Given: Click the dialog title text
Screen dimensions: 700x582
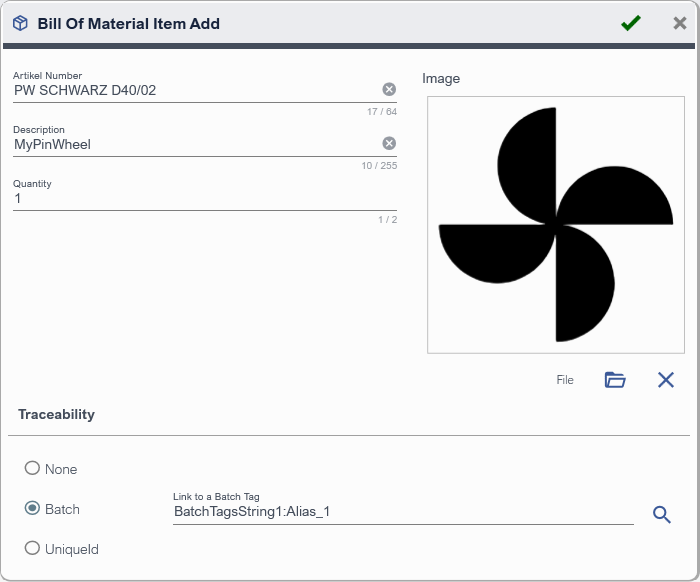Looking at the screenshot, I should (x=129, y=23).
